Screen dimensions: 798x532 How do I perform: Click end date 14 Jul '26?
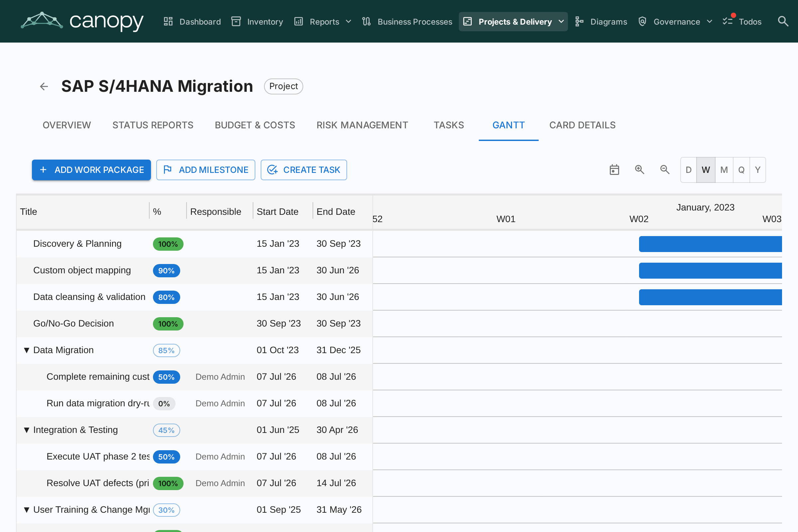coord(336,483)
